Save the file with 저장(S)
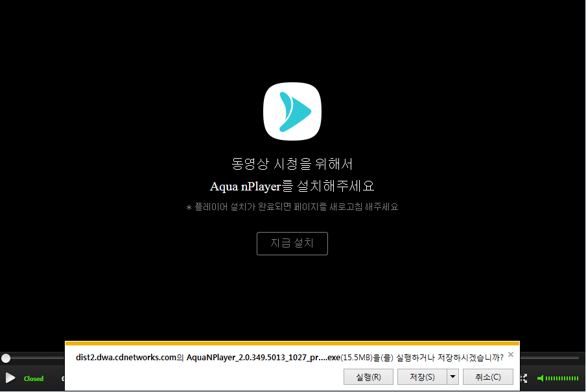The height and width of the screenshot is (392, 586). [x=422, y=376]
